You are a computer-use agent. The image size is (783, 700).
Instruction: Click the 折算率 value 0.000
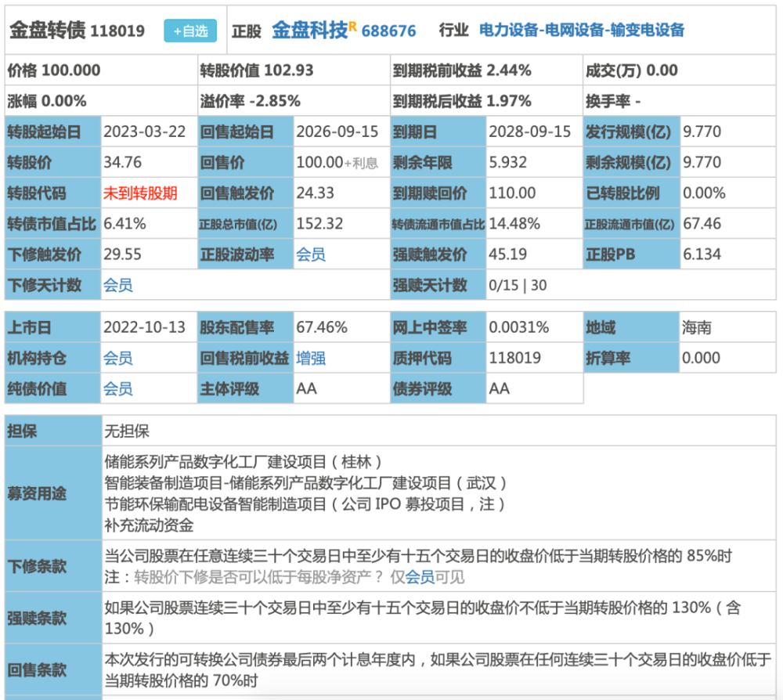pyautogui.click(x=701, y=358)
